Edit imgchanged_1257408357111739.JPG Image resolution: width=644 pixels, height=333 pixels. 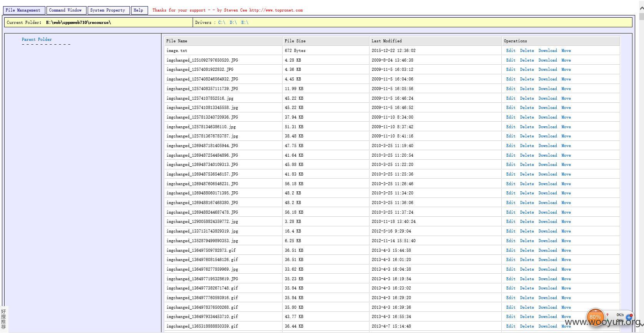click(x=511, y=89)
